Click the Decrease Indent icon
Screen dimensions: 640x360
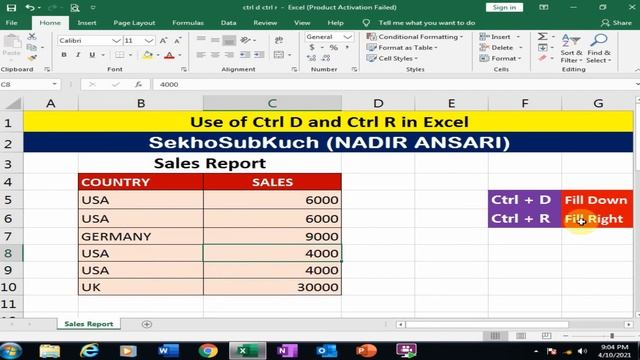244,54
